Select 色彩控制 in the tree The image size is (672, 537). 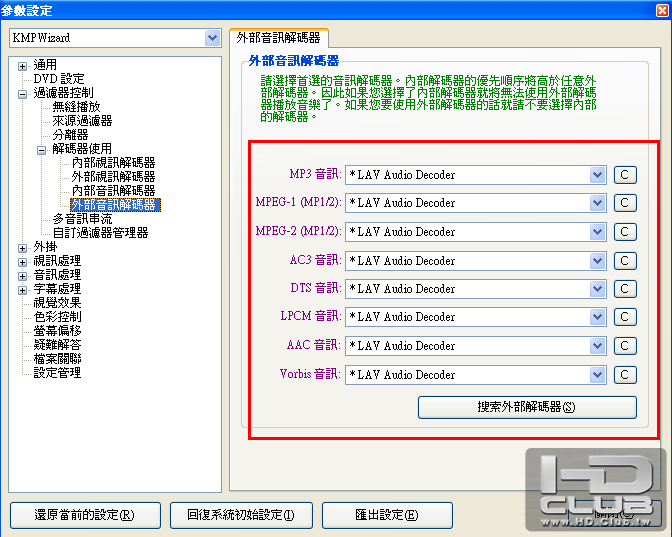pos(57,317)
